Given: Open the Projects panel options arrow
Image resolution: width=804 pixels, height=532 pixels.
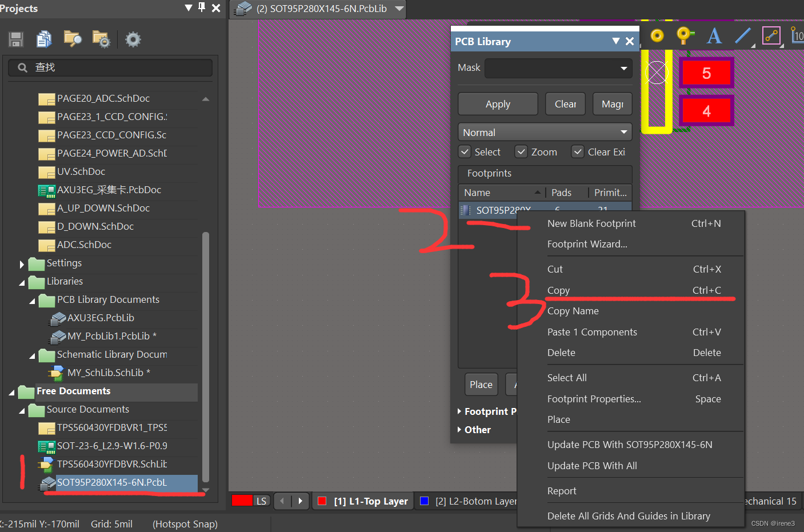Looking at the screenshot, I should (189, 7).
